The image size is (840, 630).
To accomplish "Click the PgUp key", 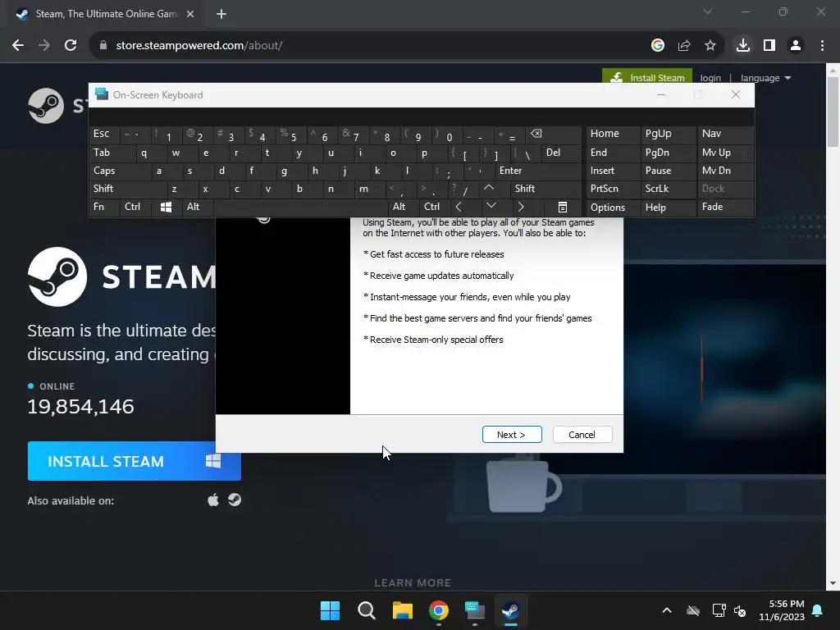I will click(x=668, y=134).
